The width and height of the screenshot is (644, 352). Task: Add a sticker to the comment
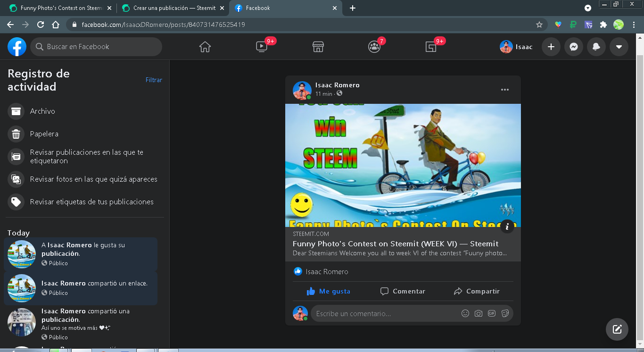point(505,314)
